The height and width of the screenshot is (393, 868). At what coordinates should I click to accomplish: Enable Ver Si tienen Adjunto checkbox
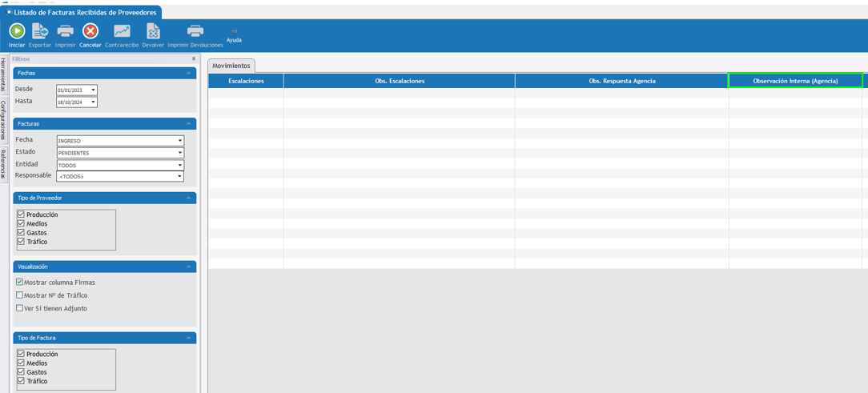20,308
